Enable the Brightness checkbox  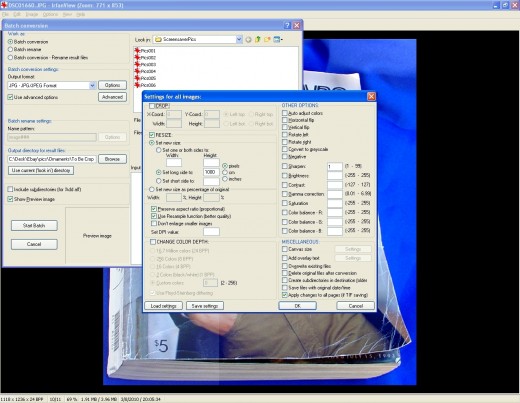[x=285, y=175]
